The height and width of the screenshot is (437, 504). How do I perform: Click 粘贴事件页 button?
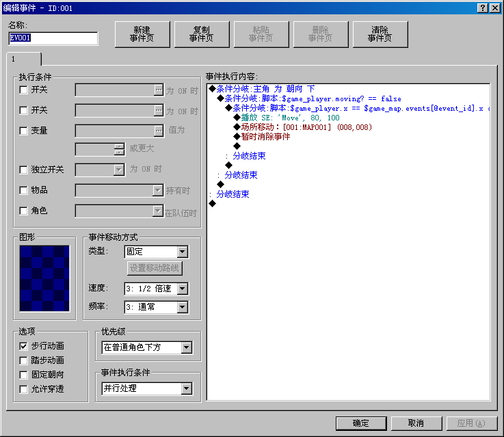click(261, 34)
